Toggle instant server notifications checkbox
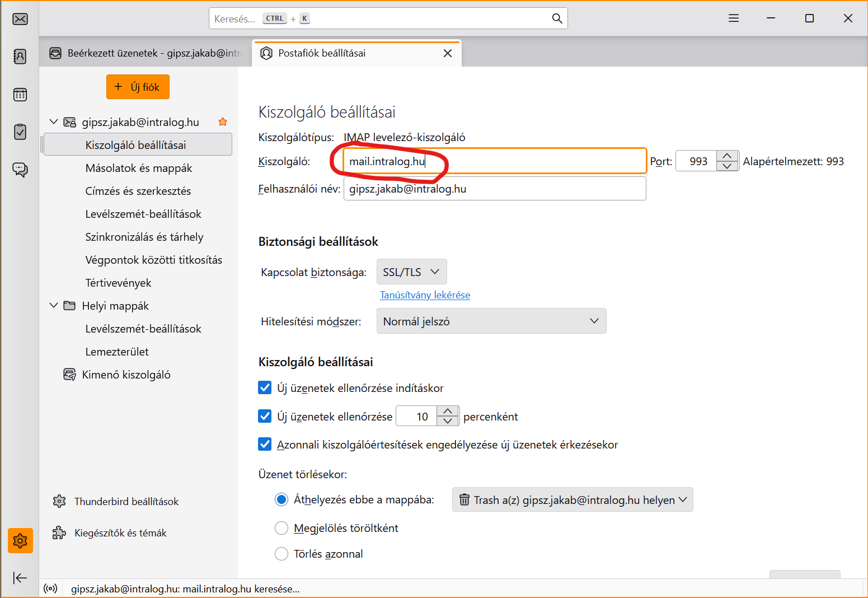The image size is (868, 598). pos(265,445)
